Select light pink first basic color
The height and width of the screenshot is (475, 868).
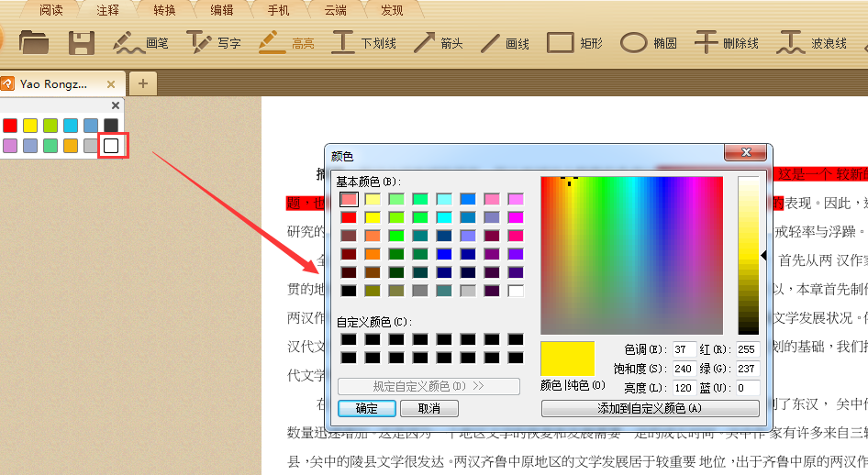tap(349, 199)
